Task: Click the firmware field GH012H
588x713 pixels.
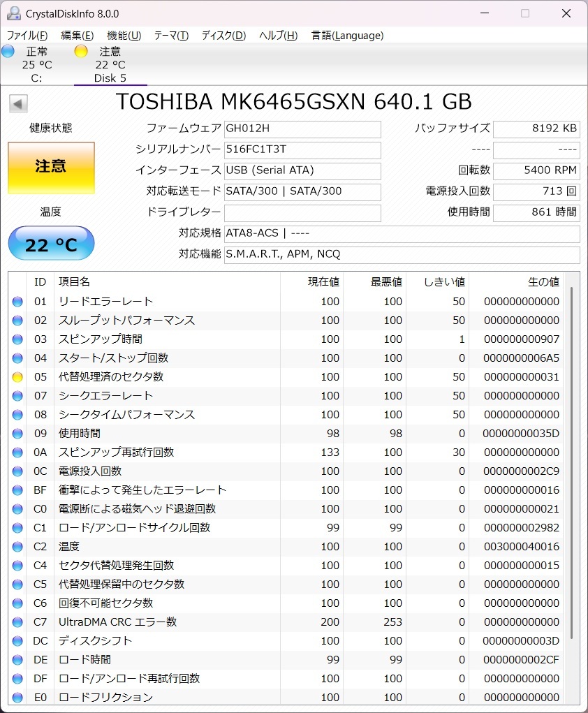Action: 302,129
